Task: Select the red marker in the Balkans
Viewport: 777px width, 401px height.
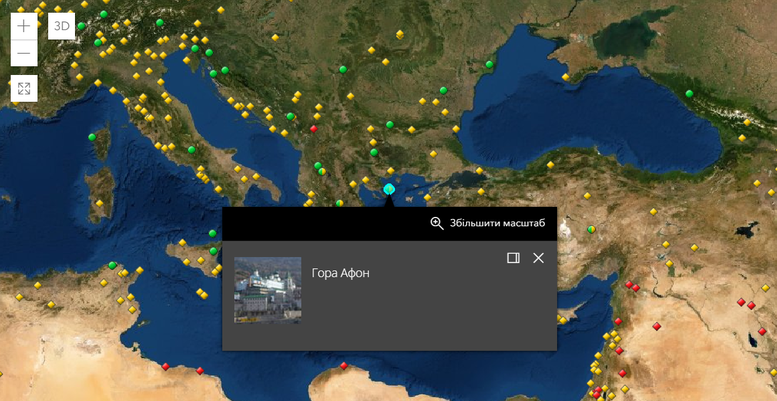Action: 314,128
